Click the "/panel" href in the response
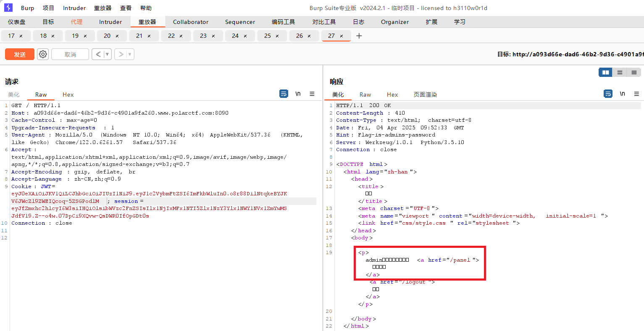Image resolution: width=644 pixels, height=331 pixels. click(460, 260)
